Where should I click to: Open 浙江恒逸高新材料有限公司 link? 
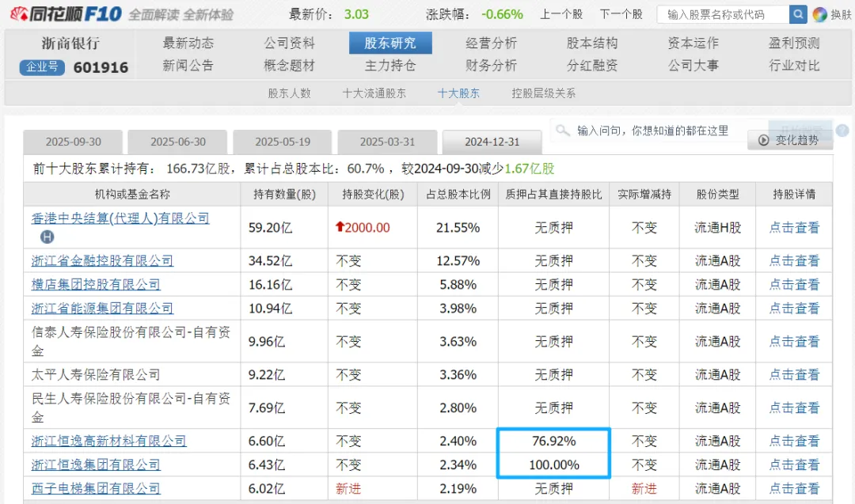(x=109, y=441)
